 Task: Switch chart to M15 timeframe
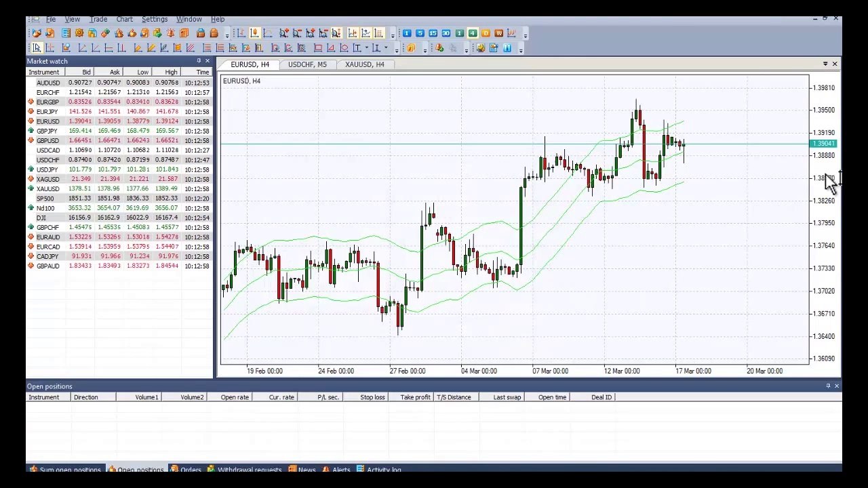433,33
